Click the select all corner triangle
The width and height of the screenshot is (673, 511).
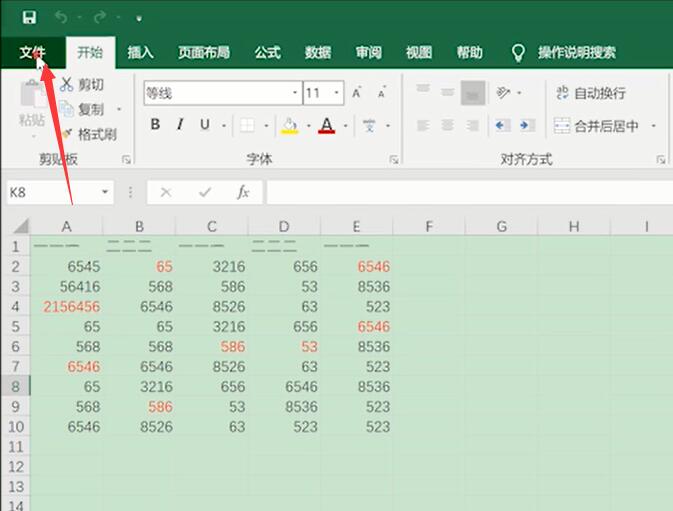pyautogui.click(x=19, y=226)
